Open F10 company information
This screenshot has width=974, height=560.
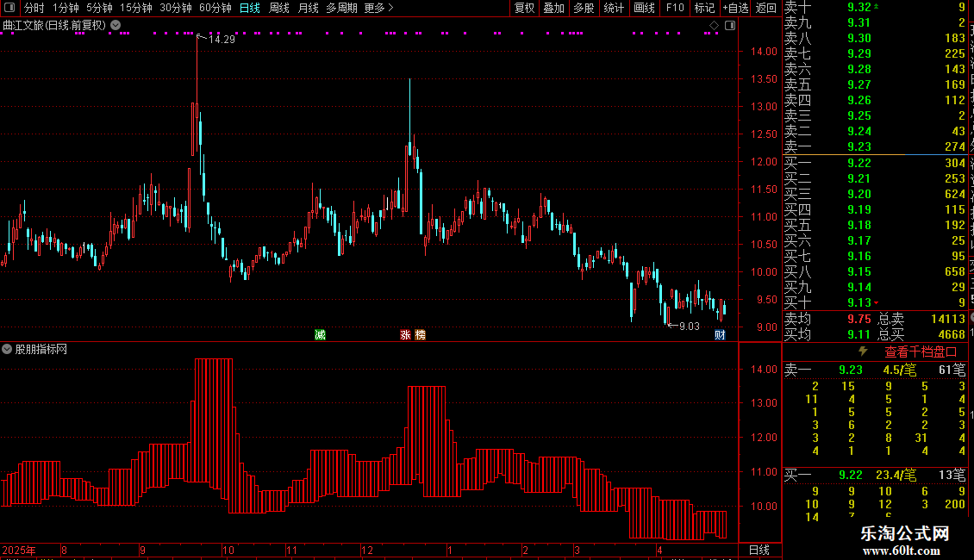(x=675, y=8)
